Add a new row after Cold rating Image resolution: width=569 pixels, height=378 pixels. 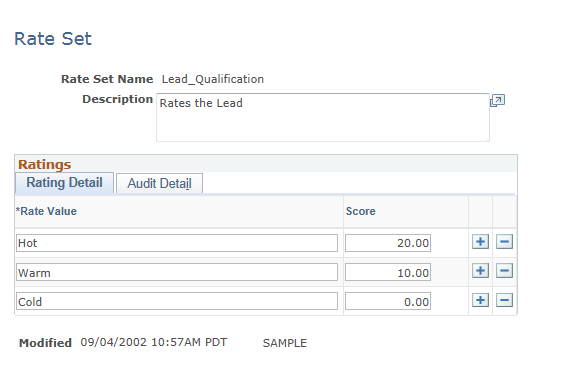(480, 300)
